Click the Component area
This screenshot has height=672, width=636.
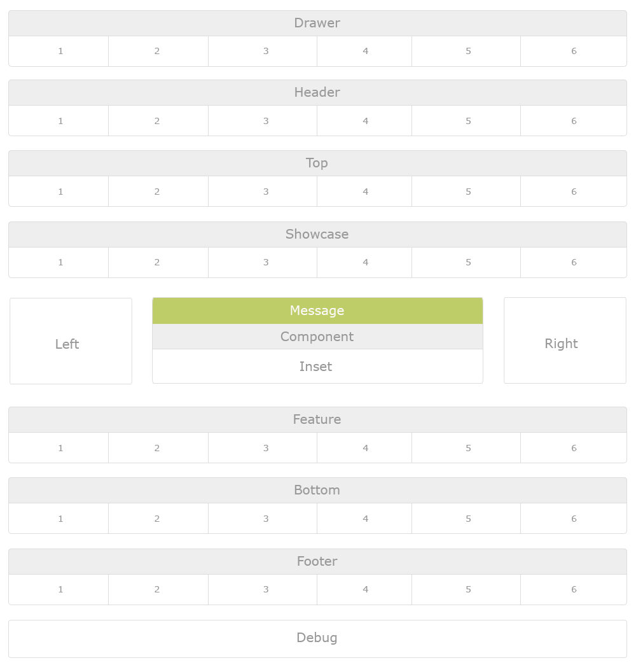(317, 337)
